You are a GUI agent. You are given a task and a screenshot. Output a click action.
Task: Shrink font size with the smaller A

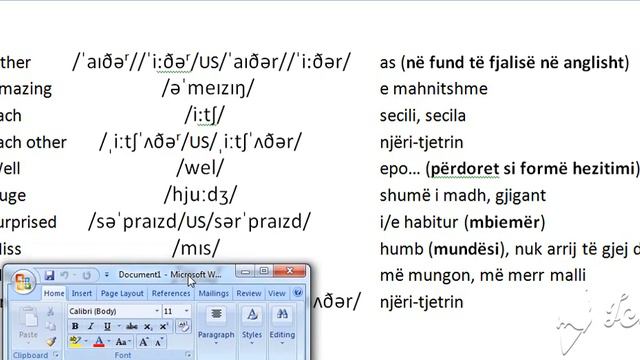[x=159, y=342]
